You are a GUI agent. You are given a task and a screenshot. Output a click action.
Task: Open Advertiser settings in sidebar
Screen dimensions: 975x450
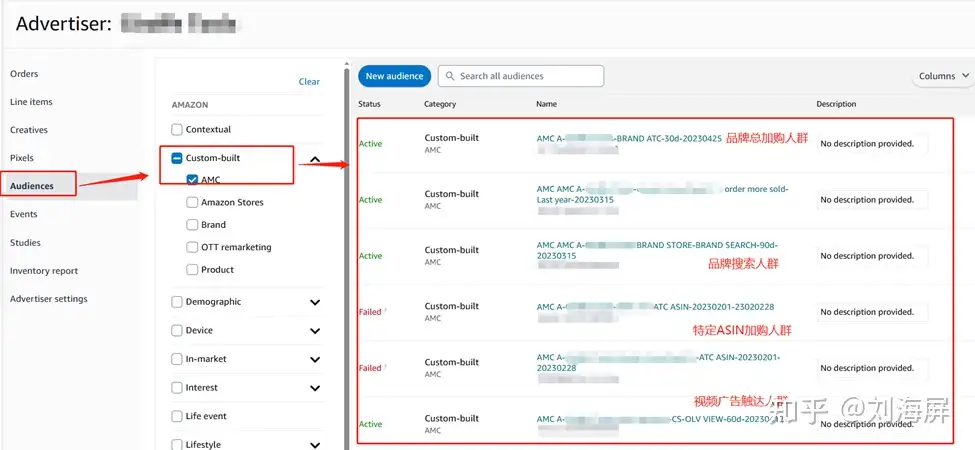click(x=49, y=299)
